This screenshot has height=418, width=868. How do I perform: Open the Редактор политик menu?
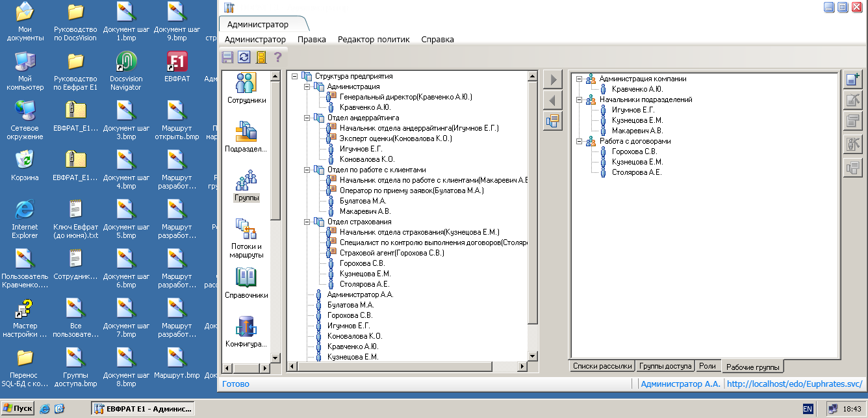374,39
